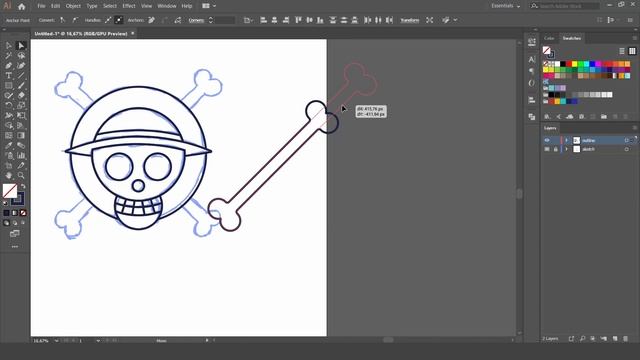Expand the sketch layer
The width and height of the screenshot is (640, 360).
coord(566,149)
